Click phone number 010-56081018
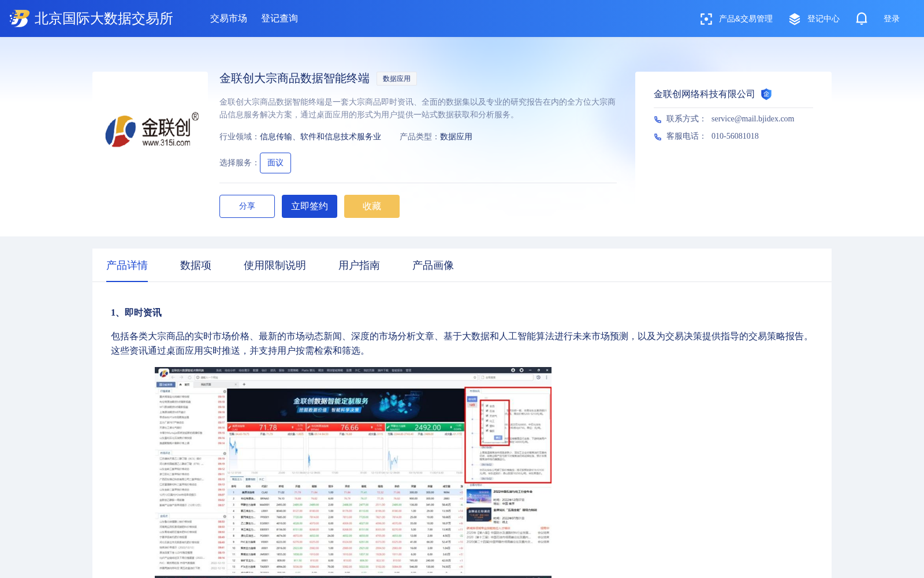Viewport: 924px width, 578px height. (735, 136)
